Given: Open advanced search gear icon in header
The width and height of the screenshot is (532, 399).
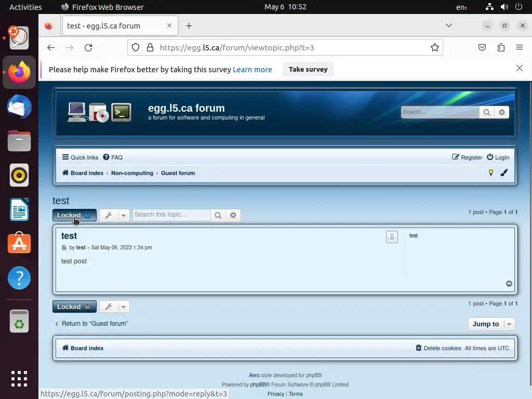Looking at the screenshot, I should [x=502, y=112].
